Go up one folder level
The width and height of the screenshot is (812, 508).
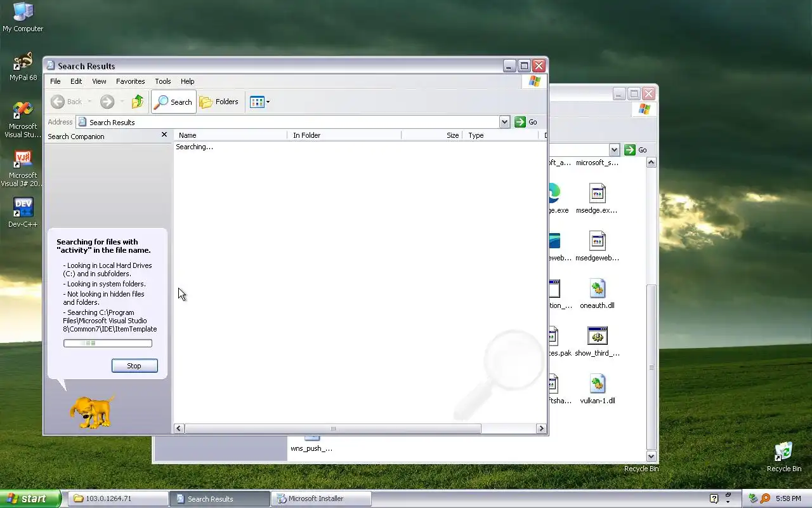click(138, 102)
